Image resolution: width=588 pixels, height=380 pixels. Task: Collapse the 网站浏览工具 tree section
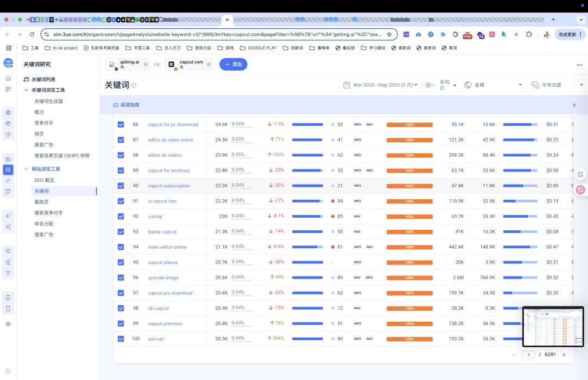point(26,169)
